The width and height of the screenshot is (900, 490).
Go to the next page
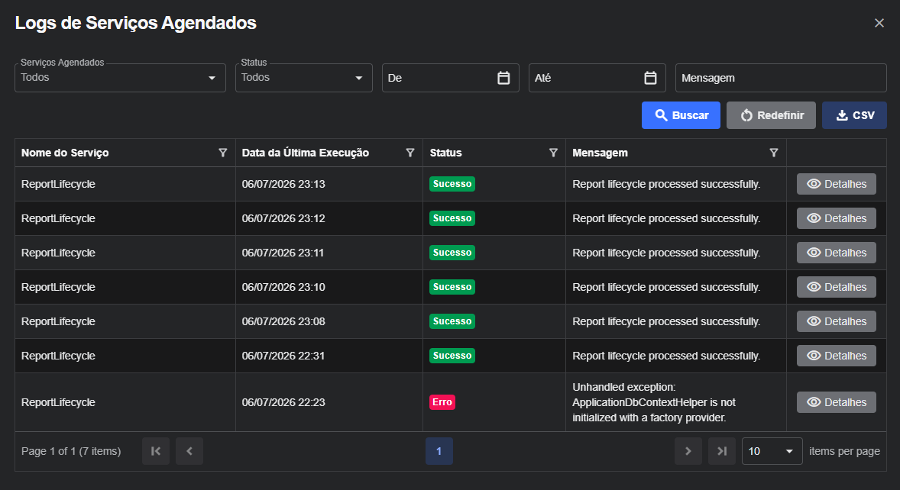click(x=688, y=451)
